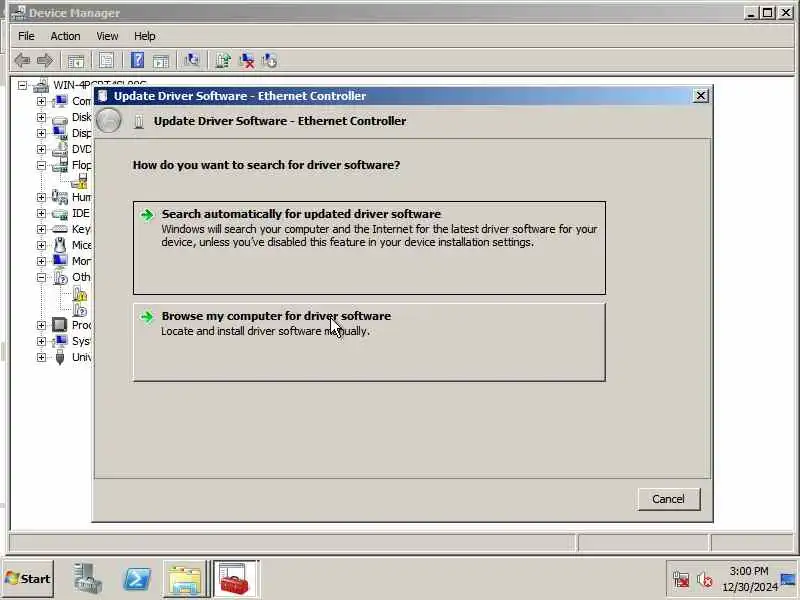
Task: Click the Uninstall device icon with red X
Action: click(246, 61)
